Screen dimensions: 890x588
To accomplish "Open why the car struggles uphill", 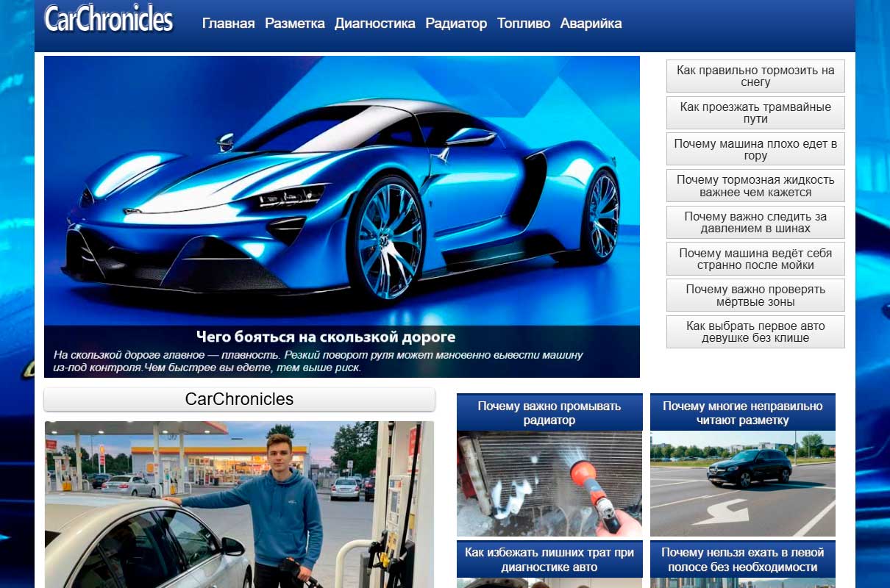I will pyautogui.click(x=755, y=148).
